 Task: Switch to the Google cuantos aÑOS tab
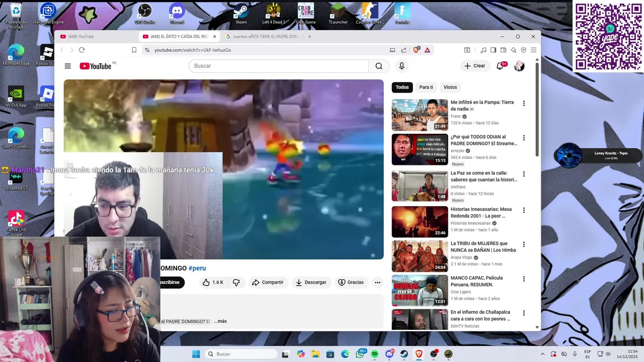click(262, 36)
